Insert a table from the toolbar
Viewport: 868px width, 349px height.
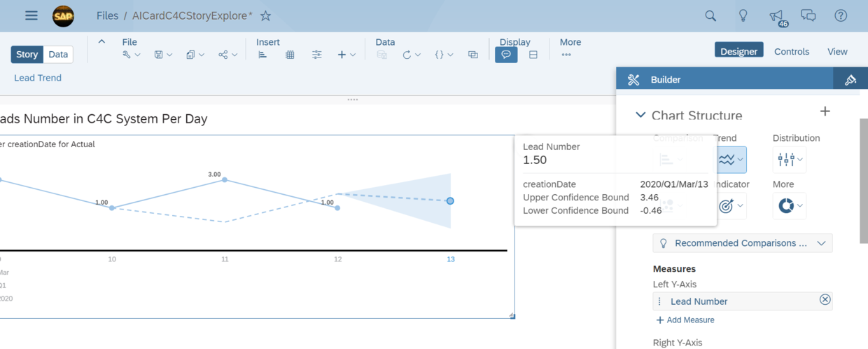click(290, 55)
